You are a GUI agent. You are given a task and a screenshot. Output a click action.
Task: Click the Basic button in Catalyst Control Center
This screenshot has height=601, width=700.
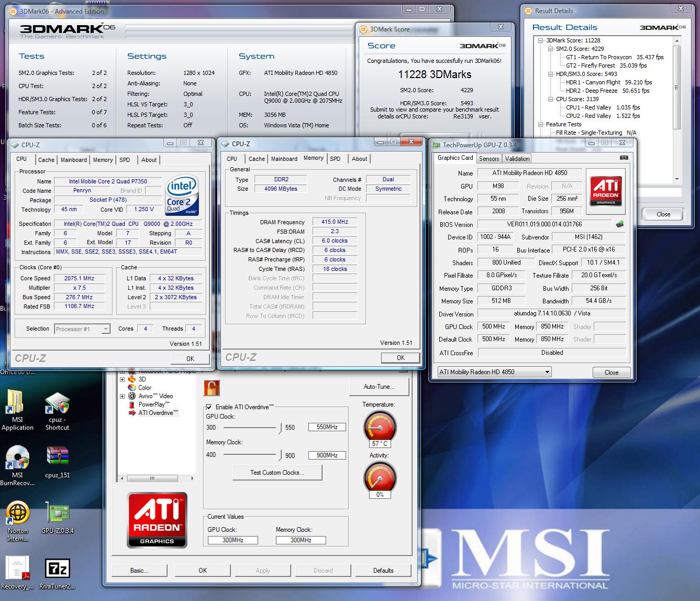coord(139,571)
